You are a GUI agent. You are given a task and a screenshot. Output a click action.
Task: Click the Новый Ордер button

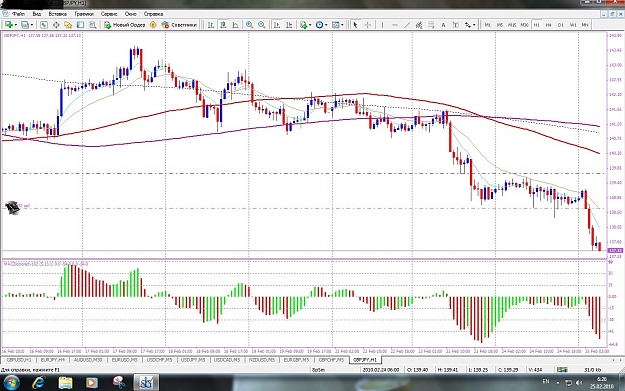(x=125, y=25)
